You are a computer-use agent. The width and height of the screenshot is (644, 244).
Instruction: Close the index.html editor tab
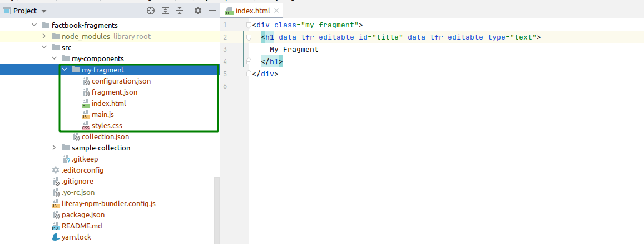[276, 11]
